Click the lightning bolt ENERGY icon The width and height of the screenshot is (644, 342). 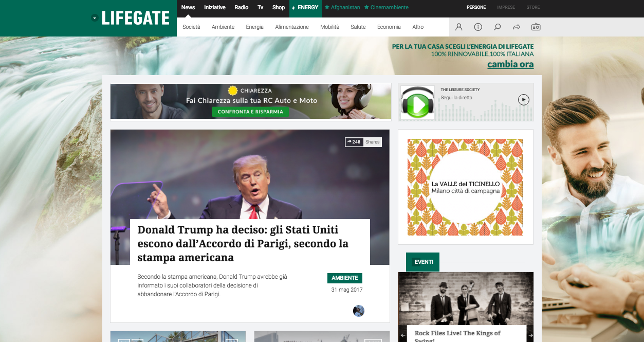[x=293, y=8]
